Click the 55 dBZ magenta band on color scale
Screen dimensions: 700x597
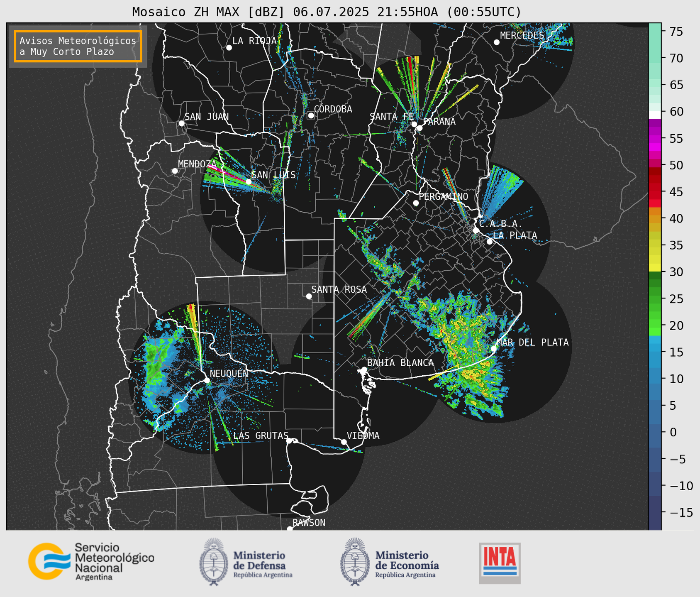655,139
